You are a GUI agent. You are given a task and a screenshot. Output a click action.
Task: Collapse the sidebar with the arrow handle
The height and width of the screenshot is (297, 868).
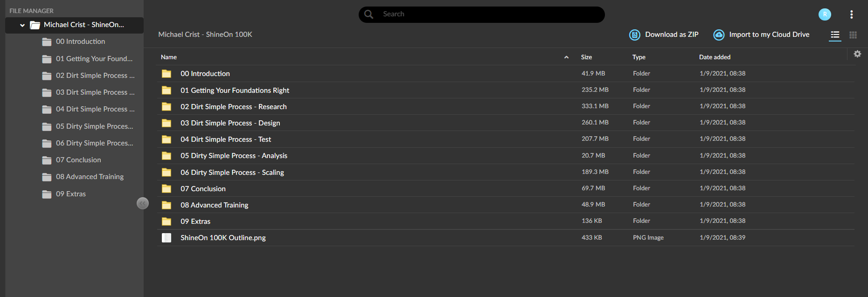(x=143, y=203)
